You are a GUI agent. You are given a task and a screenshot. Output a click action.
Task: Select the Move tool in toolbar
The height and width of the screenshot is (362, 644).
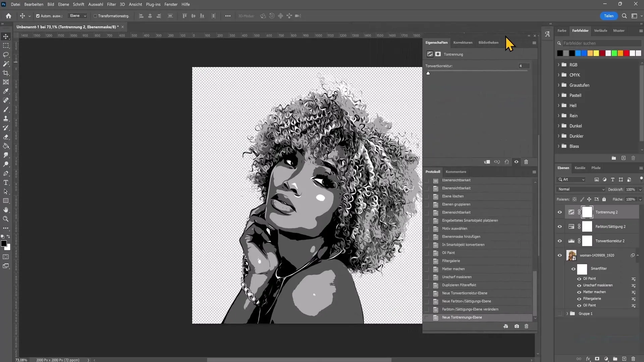point(6,36)
